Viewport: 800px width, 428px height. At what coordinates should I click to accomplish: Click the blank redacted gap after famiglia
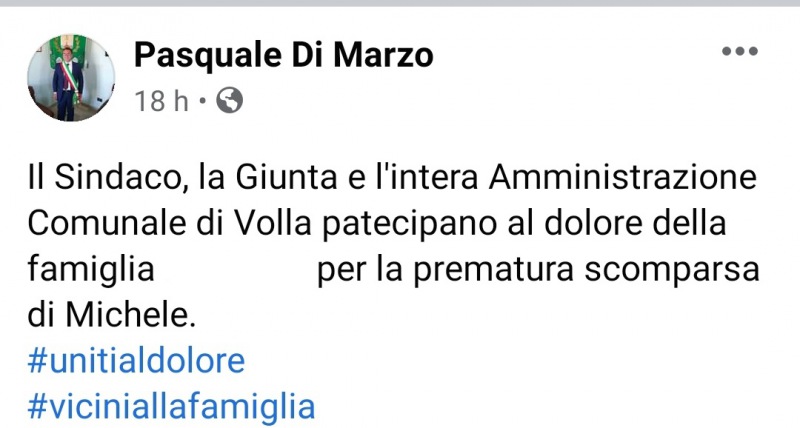point(235,269)
